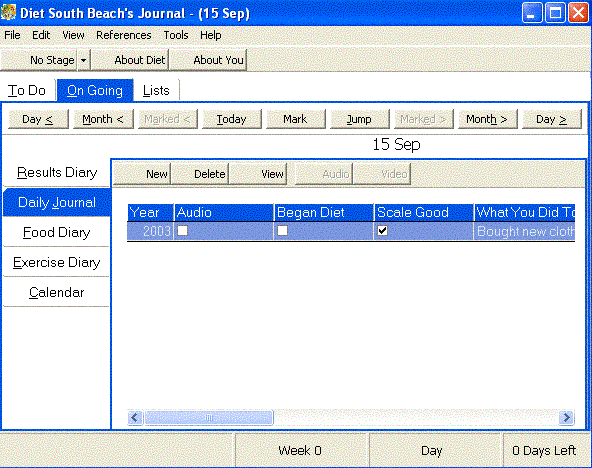592x468 pixels.
Task: Click the Delete button
Action: (x=200, y=174)
